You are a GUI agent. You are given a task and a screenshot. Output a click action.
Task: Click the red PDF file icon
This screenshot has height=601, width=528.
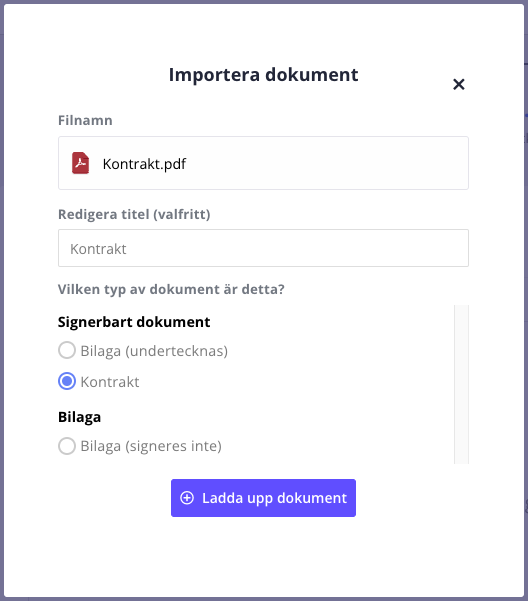point(80,163)
